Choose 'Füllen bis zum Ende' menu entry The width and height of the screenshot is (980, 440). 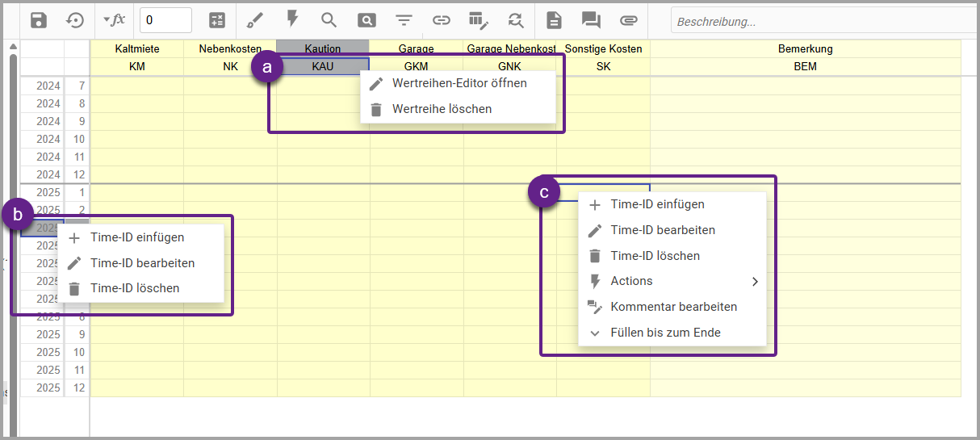pyautogui.click(x=672, y=333)
